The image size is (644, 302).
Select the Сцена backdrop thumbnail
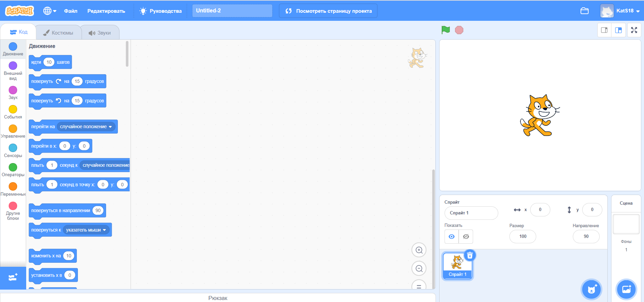tap(626, 224)
